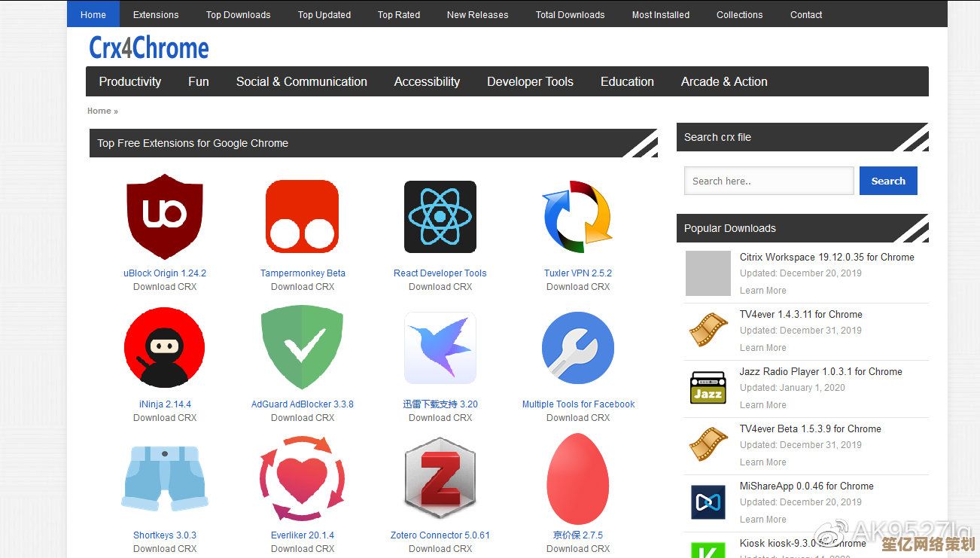Open the Social & Communication category

point(302,81)
